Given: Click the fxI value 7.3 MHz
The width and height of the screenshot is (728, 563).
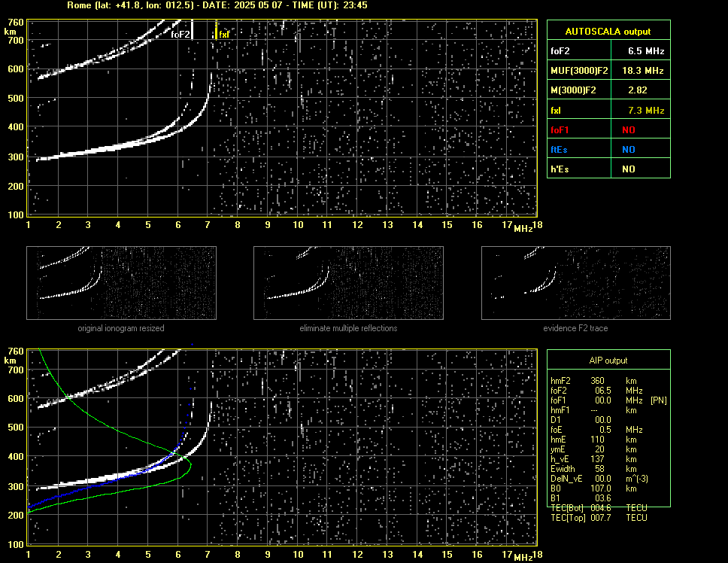Looking at the screenshot, I should coord(646,111).
